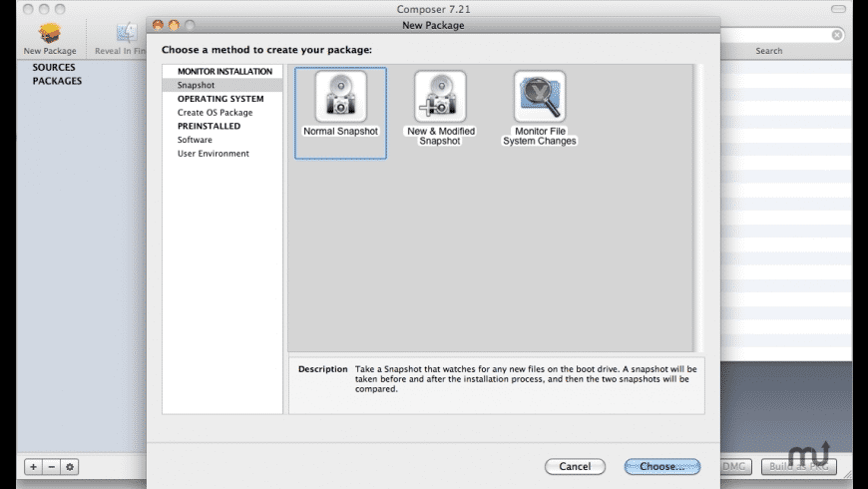The height and width of the screenshot is (489, 868).
Task: Select SOURCES in the Composer sidebar
Action: click(x=54, y=67)
